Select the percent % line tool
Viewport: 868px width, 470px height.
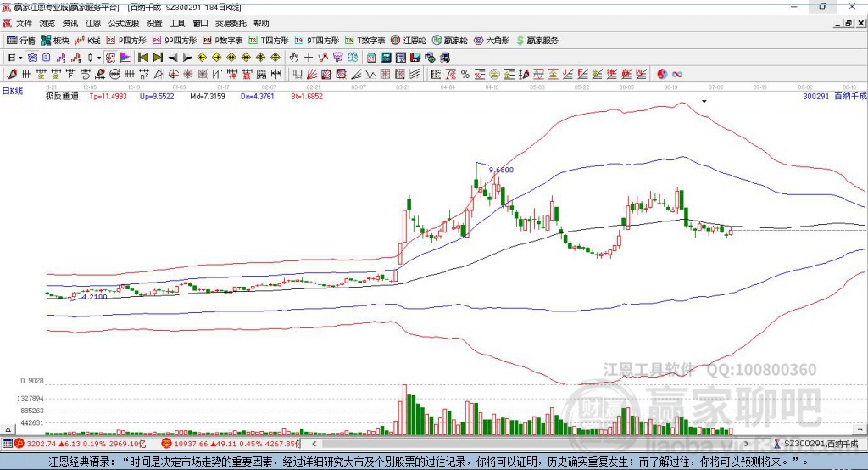tap(465, 75)
